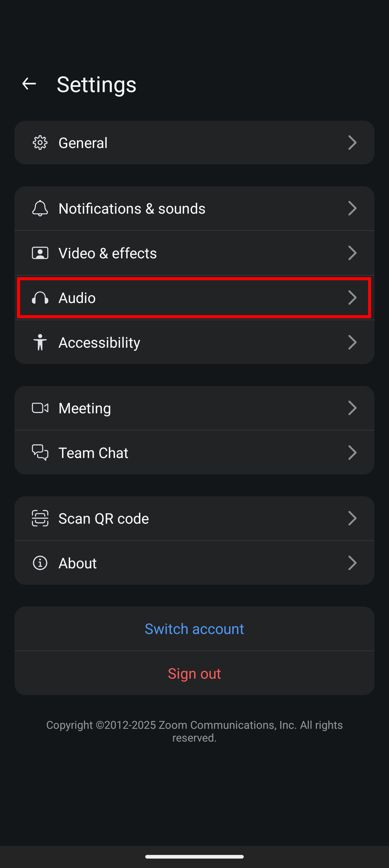389x868 pixels.
Task: Select the Video & effects camera icon
Action: click(x=40, y=253)
